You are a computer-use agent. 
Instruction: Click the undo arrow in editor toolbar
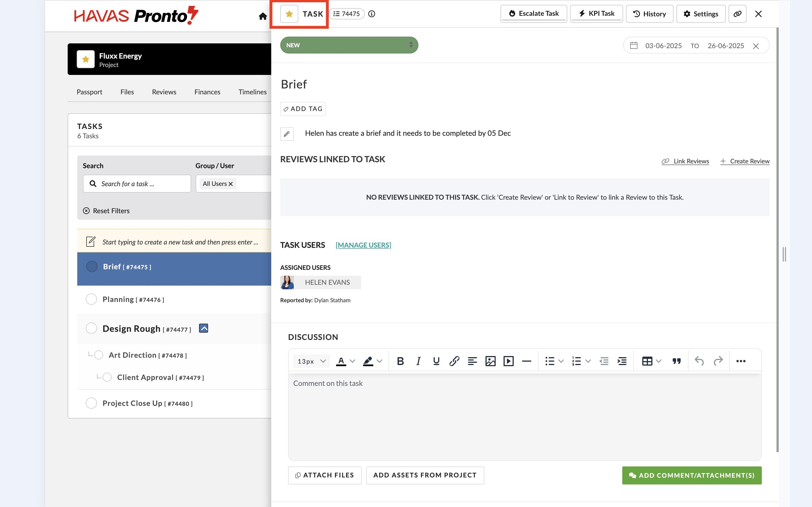pyautogui.click(x=699, y=361)
